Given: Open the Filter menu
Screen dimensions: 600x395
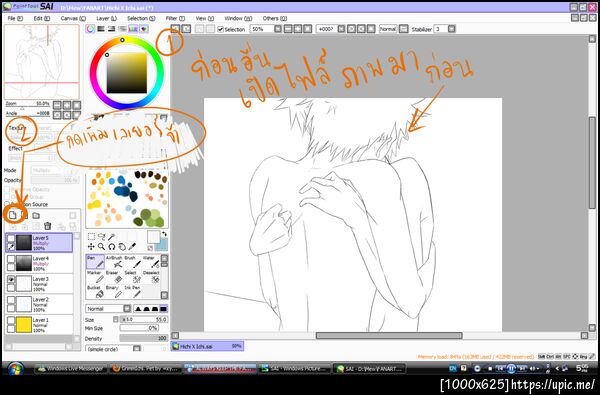Looking at the screenshot, I should point(175,18).
